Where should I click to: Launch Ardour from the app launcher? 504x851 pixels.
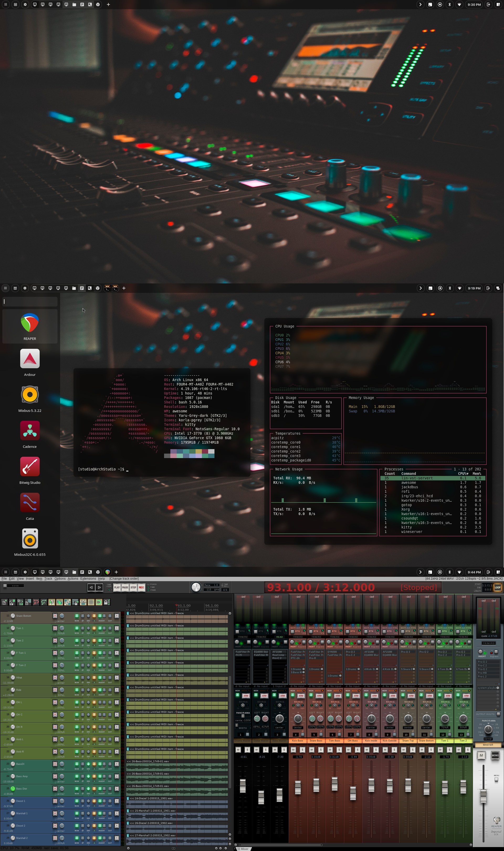coord(30,362)
